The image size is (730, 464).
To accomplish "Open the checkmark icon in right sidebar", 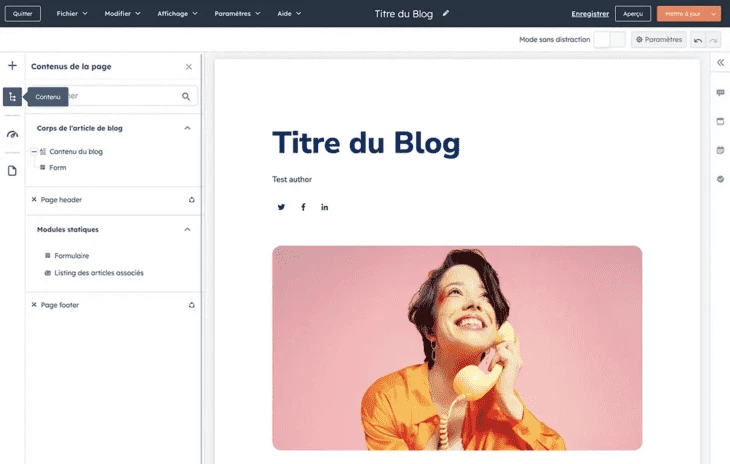I will coord(720,179).
